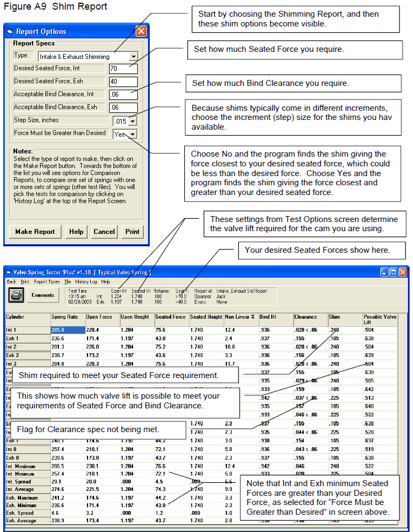Click Acceptable Bind Clearance Exh field
Image resolution: width=413 pixels, height=532 pixels.
point(123,107)
